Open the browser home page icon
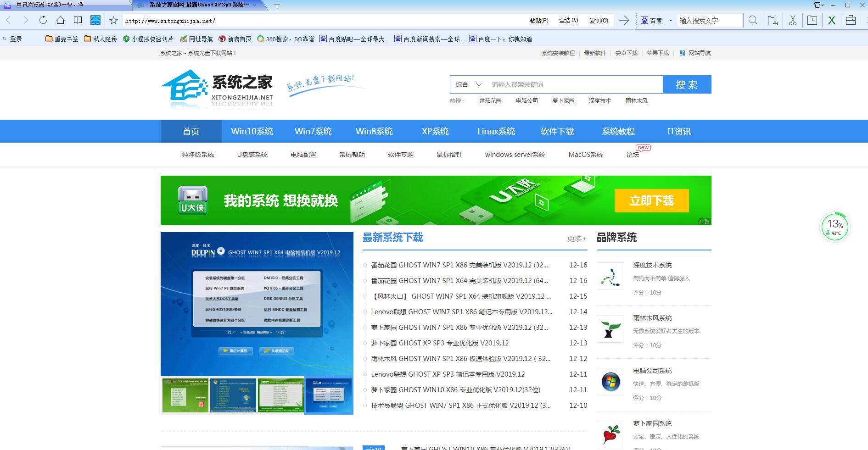This screenshot has width=868, height=450. [60, 20]
